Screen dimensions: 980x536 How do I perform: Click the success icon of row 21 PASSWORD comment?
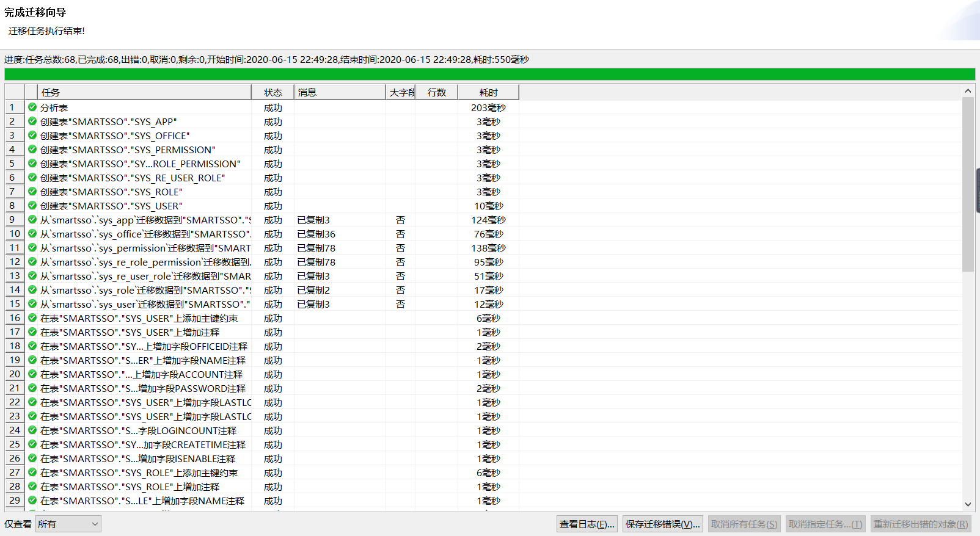point(32,388)
